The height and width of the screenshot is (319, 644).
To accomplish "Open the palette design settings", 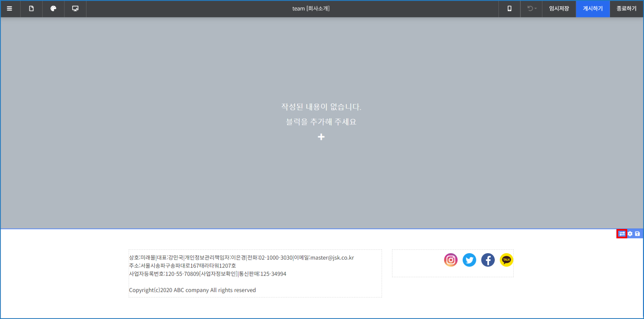I will (x=53, y=9).
